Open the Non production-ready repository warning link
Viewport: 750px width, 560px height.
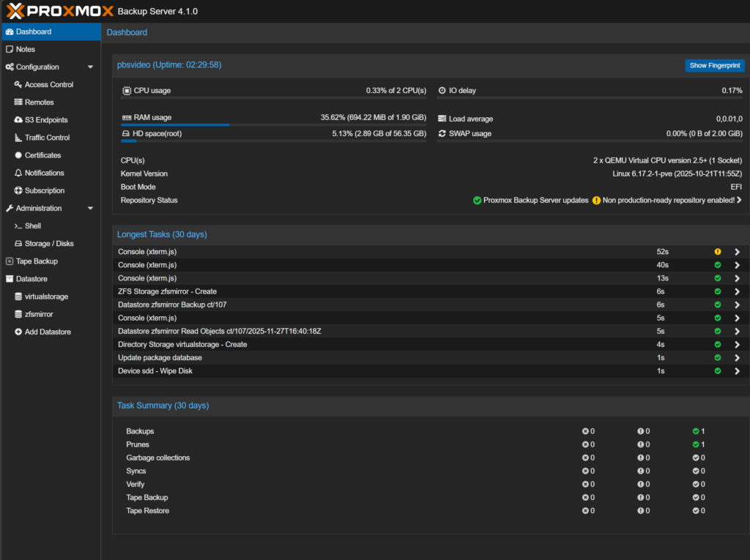667,200
